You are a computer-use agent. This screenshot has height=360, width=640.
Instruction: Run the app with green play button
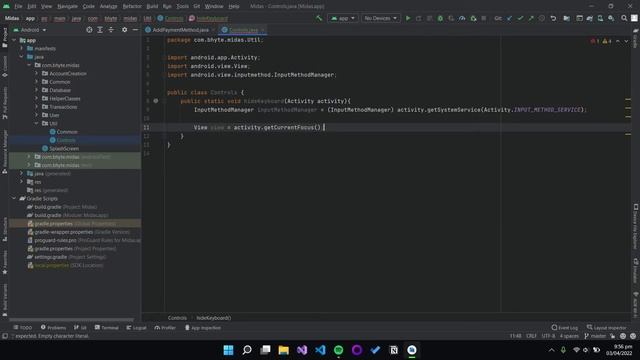point(408,18)
